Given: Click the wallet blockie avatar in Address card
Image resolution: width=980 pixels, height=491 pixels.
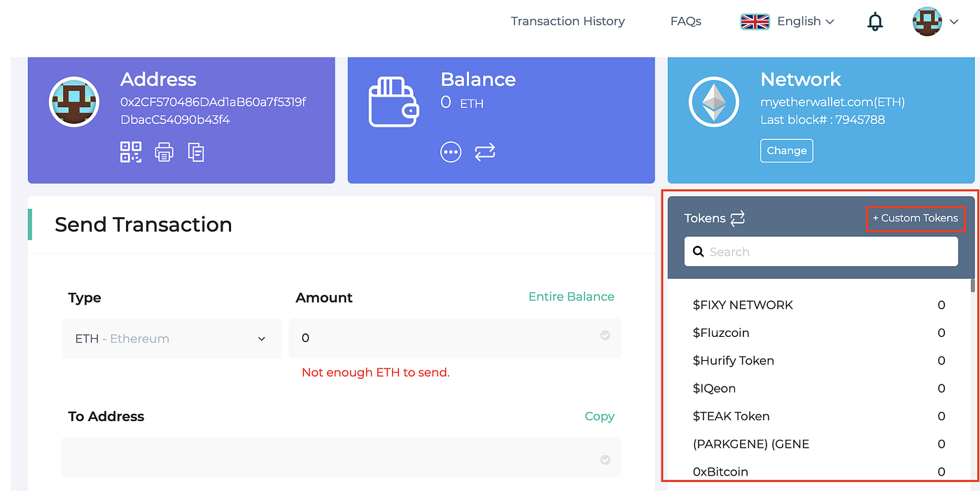Looking at the screenshot, I should [x=73, y=102].
